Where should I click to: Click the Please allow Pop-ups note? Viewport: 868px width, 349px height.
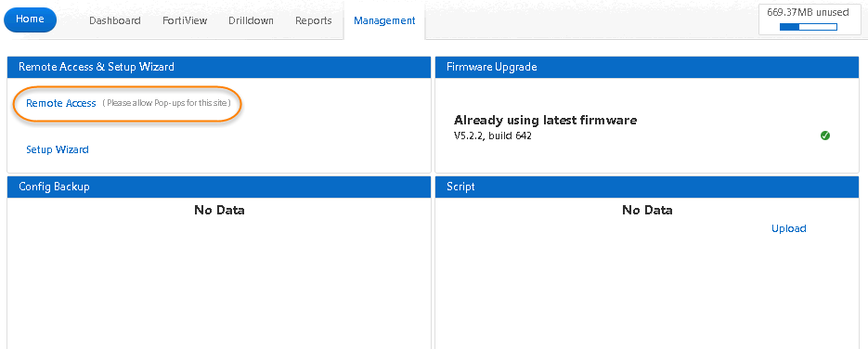click(x=166, y=103)
